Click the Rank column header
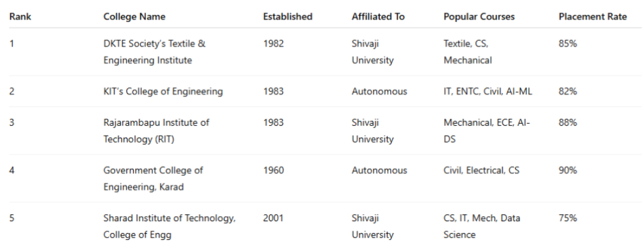Screen dimensions: 644x245 click(20, 17)
